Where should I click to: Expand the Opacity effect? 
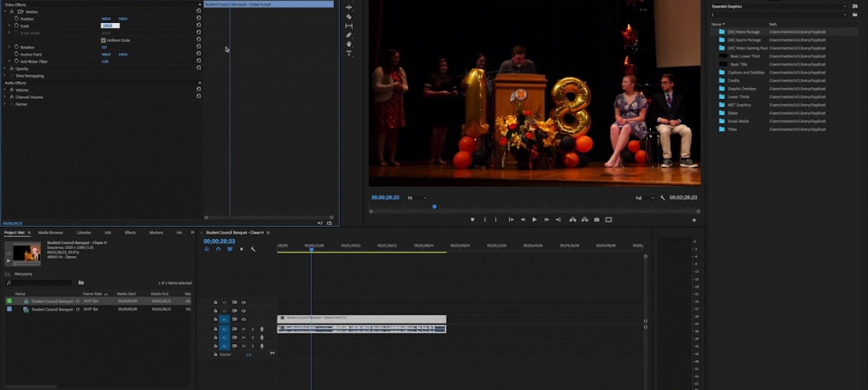pyautogui.click(x=5, y=69)
